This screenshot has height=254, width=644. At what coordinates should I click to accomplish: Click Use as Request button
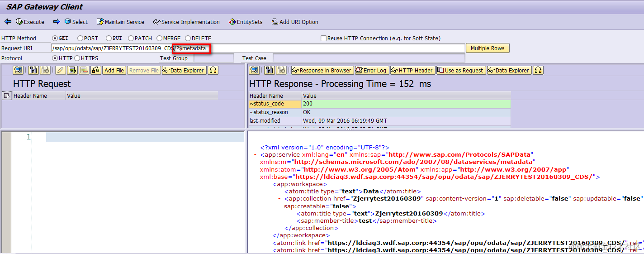tap(461, 70)
